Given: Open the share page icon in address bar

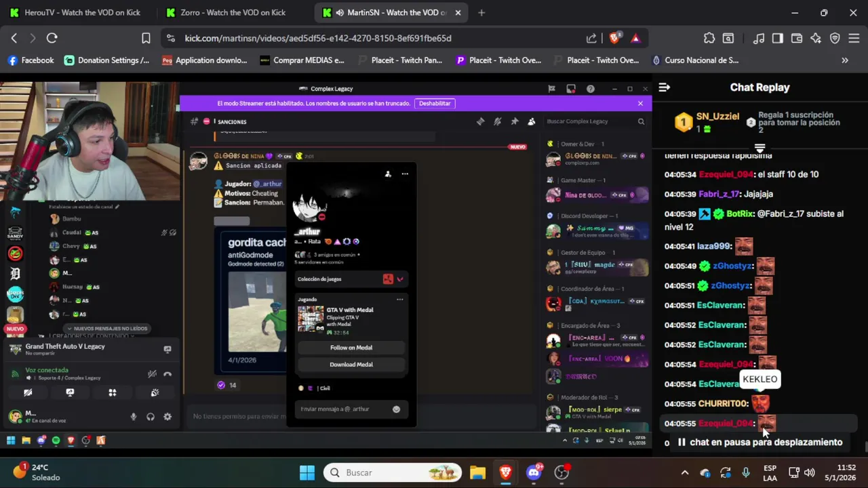Looking at the screenshot, I should point(591,39).
